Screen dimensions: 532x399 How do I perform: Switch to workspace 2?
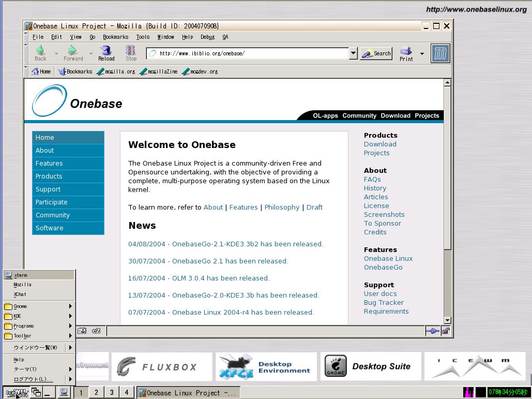point(96,393)
